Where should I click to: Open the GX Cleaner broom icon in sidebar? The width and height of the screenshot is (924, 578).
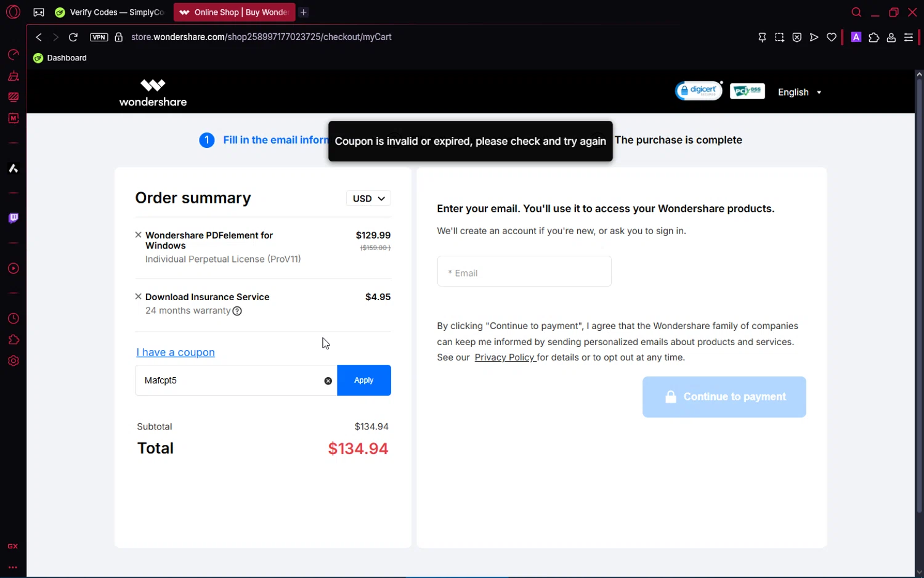point(13,76)
